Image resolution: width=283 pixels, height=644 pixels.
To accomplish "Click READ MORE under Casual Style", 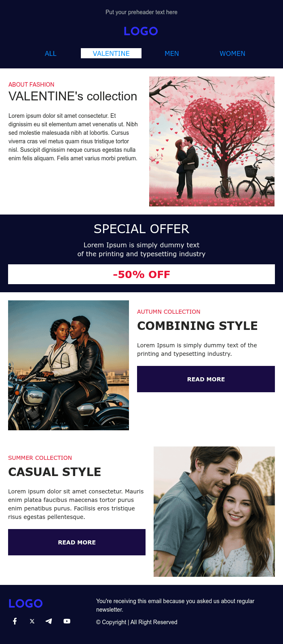I will (77, 542).
